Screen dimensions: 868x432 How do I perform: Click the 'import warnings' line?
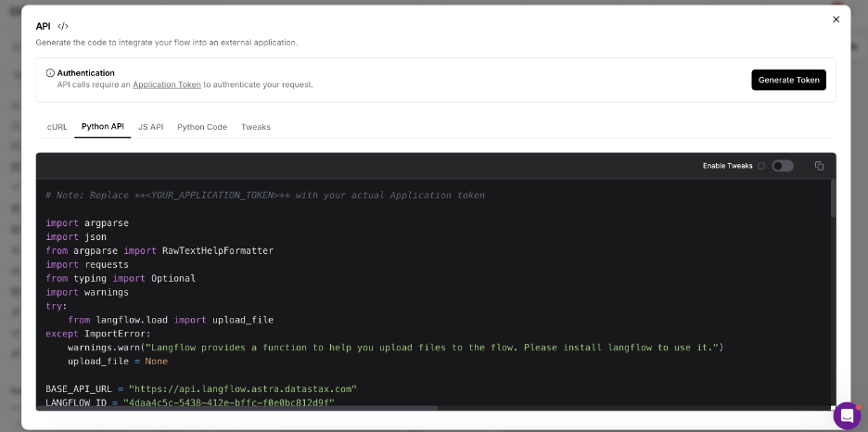click(87, 292)
